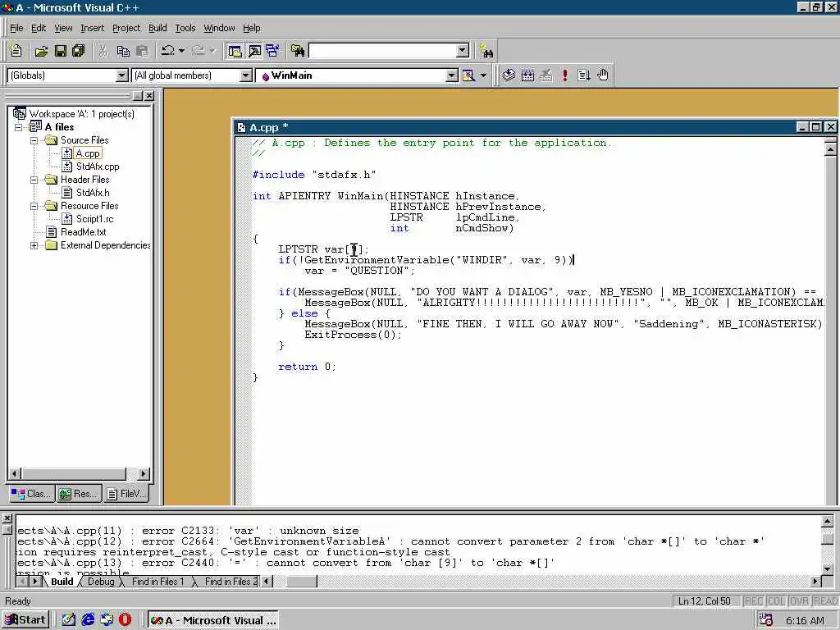
Task: Click the Workspace 'A' root node
Action: coord(81,114)
